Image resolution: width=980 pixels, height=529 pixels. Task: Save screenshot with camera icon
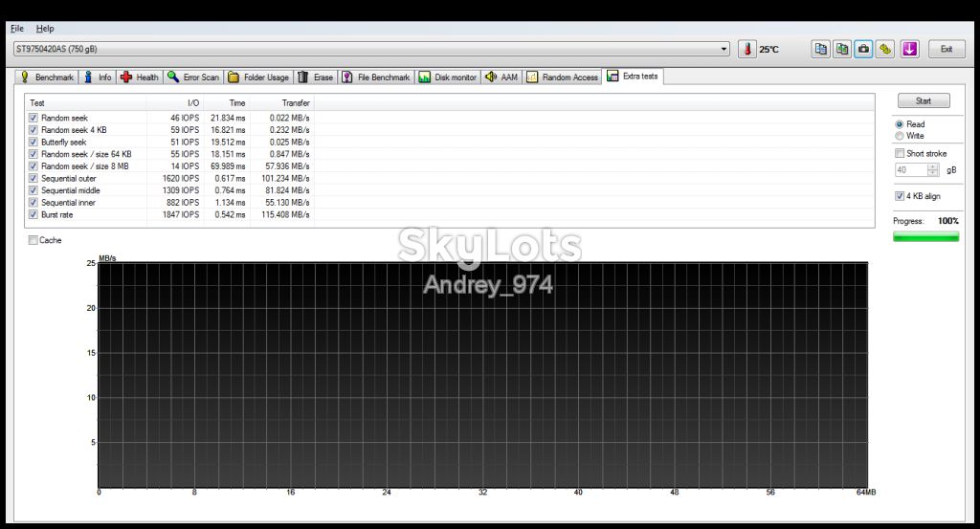(863, 49)
